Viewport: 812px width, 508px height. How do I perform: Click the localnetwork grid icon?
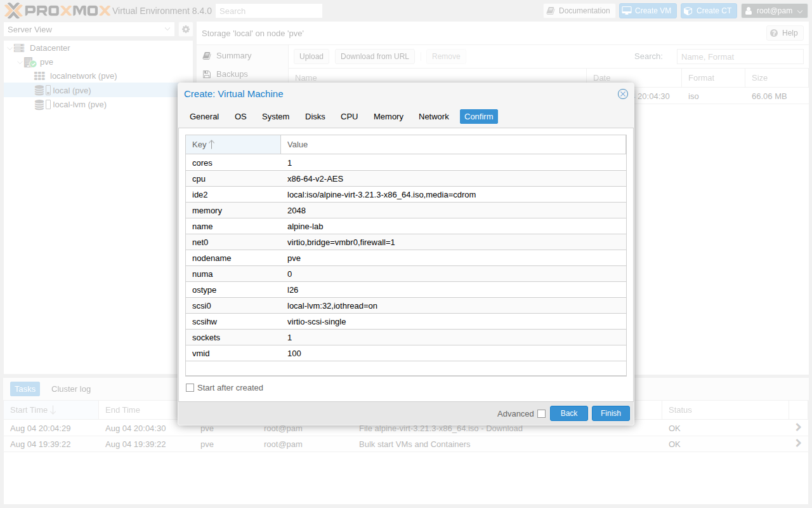(39, 76)
